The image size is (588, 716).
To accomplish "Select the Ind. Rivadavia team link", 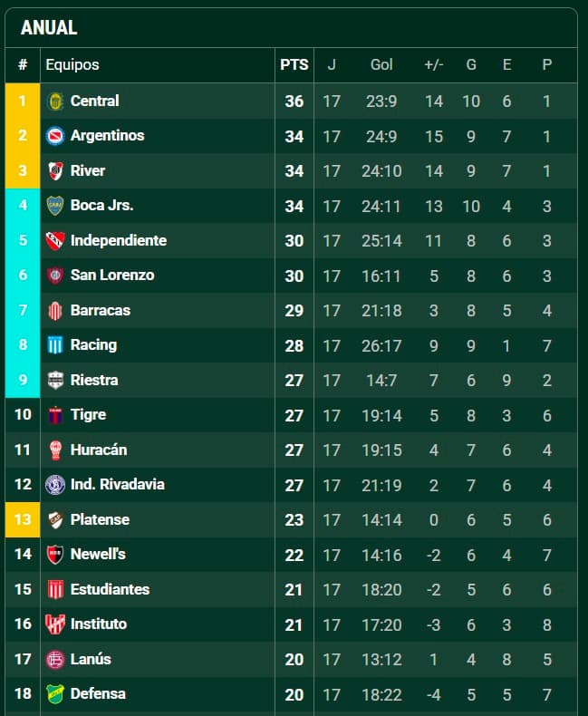I will pos(118,485).
